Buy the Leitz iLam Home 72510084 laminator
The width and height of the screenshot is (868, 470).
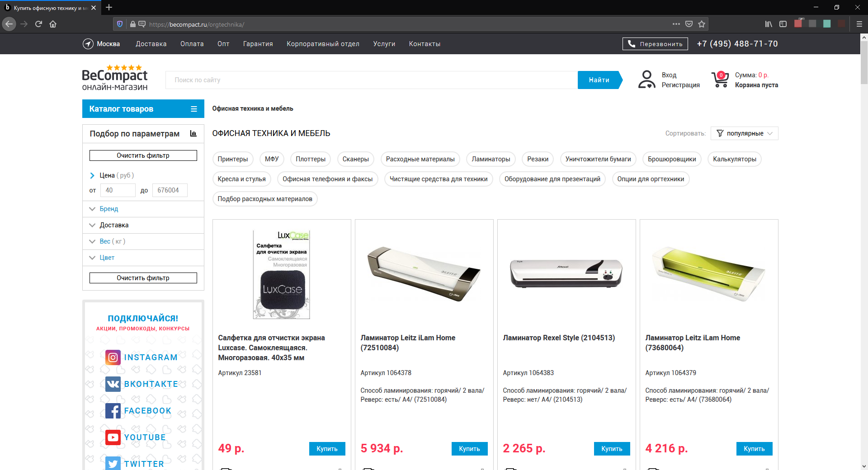(x=470, y=449)
